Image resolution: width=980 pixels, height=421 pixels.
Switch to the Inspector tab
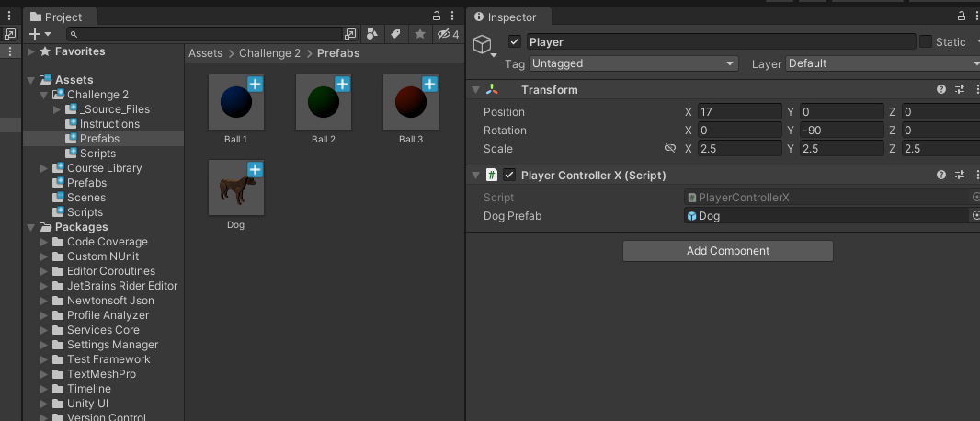(x=507, y=17)
